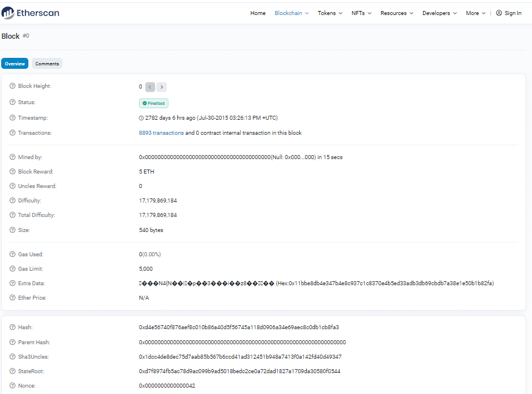The width and height of the screenshot is (532, 394).
Task: Go to next block arrow
Action: click(162, 87)
